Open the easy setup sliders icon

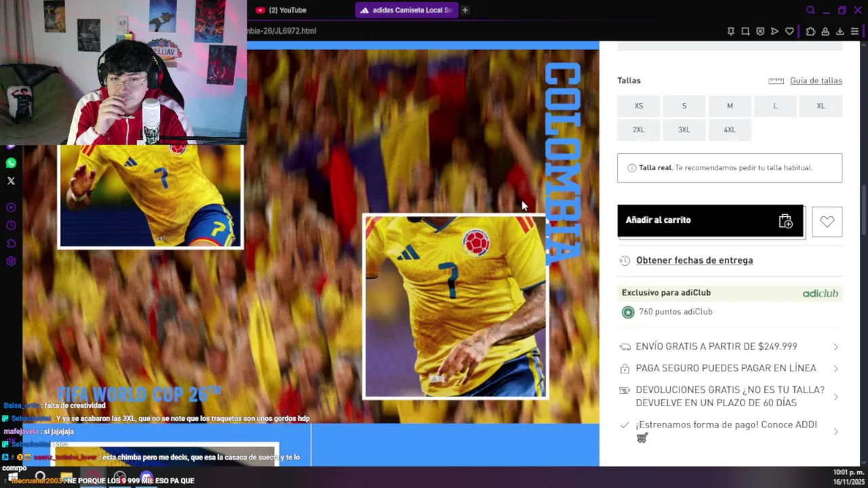854,31
